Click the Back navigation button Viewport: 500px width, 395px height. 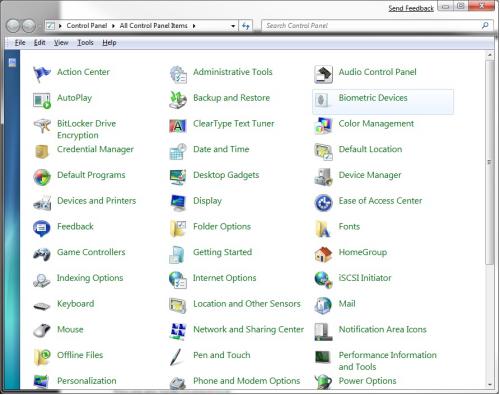[x=13, y=26]
